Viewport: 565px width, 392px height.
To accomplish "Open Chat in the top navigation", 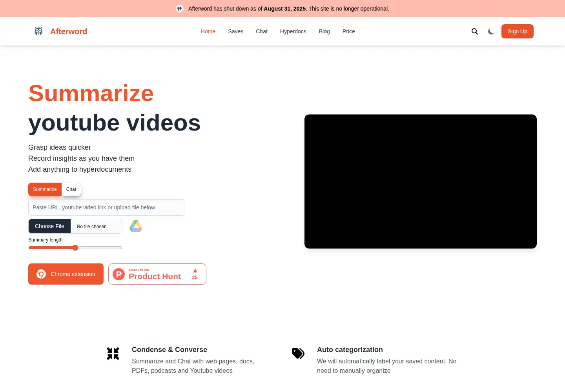I will (x=262, y=31).
